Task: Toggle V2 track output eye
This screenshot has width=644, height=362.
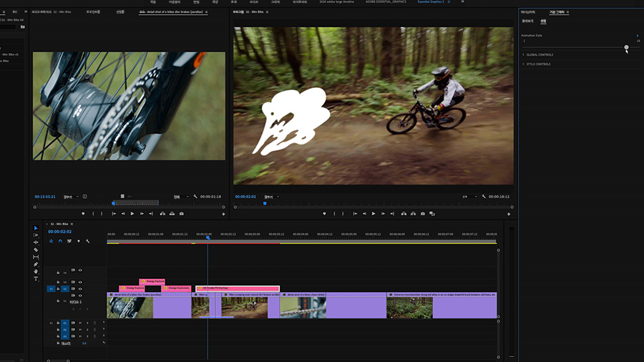Action: point(80,288)
